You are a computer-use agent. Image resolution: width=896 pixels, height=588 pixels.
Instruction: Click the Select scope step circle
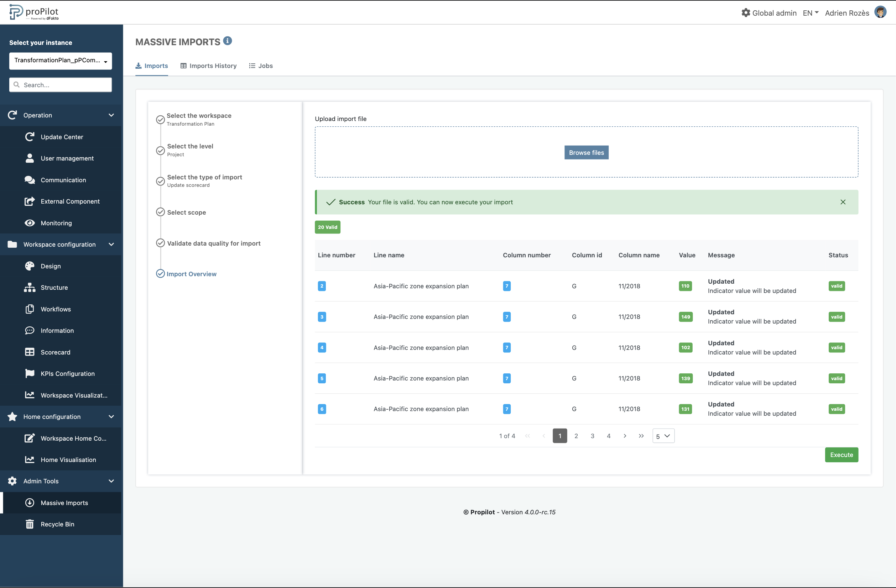point(160,212)
